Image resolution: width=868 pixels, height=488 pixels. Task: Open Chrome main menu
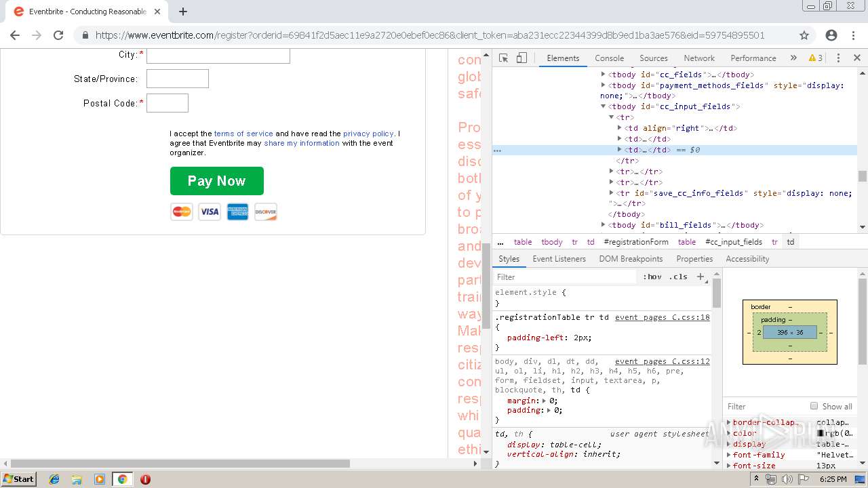point(853,35)
